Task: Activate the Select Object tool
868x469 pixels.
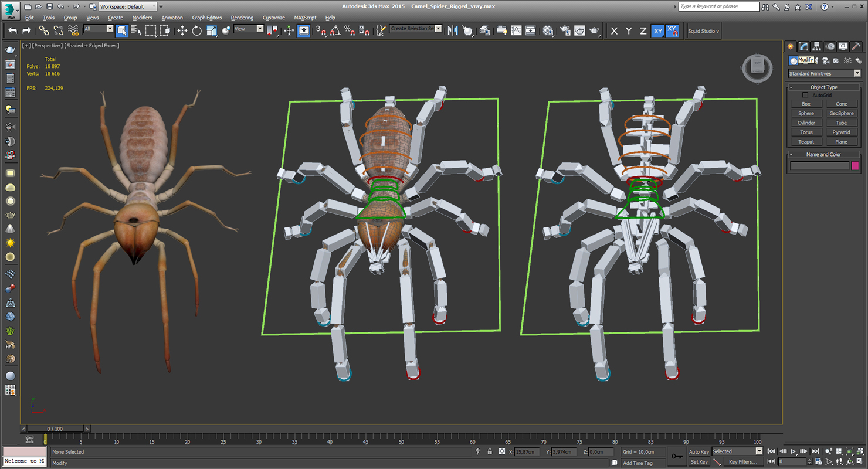Action: 122,30
